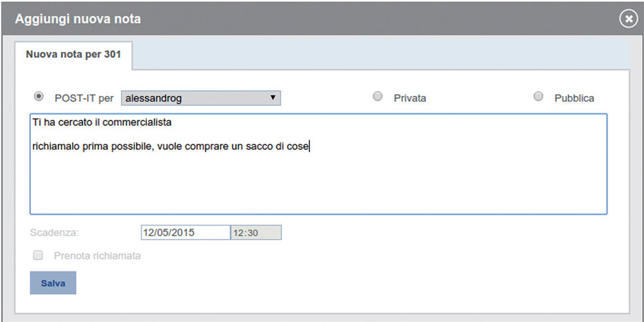This screenshot has height=322, width=644.
Task: Switch to Nuova nota per 301 tab
Action: click(x=73, y=55)
